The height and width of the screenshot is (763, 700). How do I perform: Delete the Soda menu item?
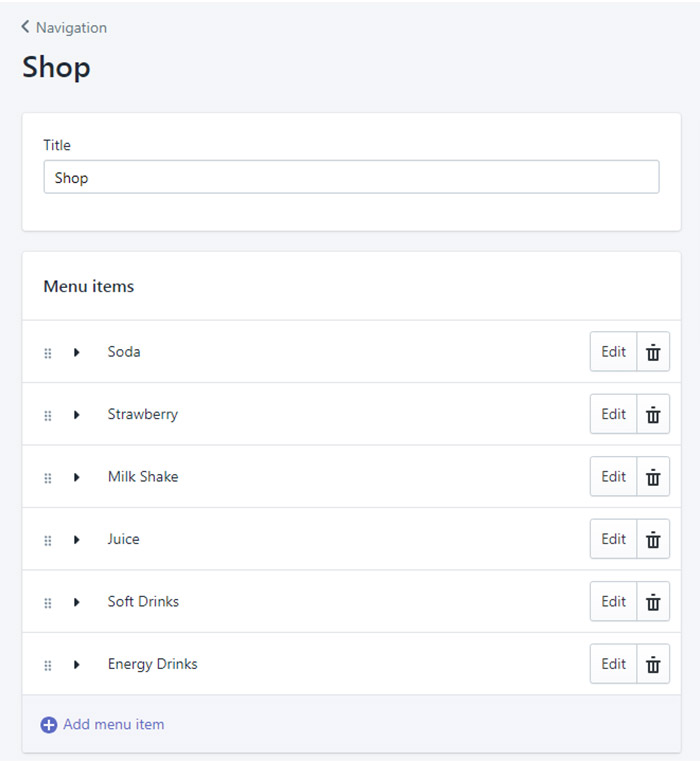coord(653,352)
